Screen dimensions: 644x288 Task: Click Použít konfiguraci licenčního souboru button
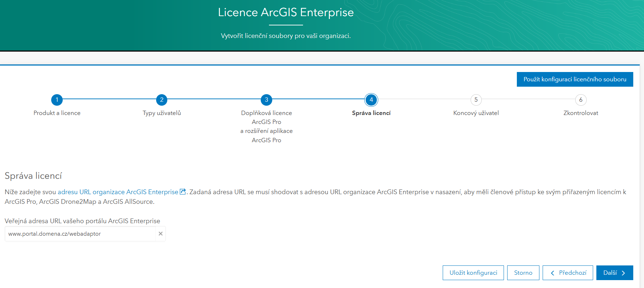click(x=575, y=79)
